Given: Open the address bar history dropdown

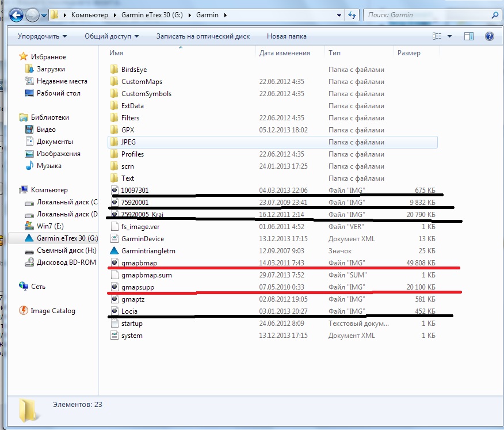Looking at the screenshot, I should click(x=339, y=15).
